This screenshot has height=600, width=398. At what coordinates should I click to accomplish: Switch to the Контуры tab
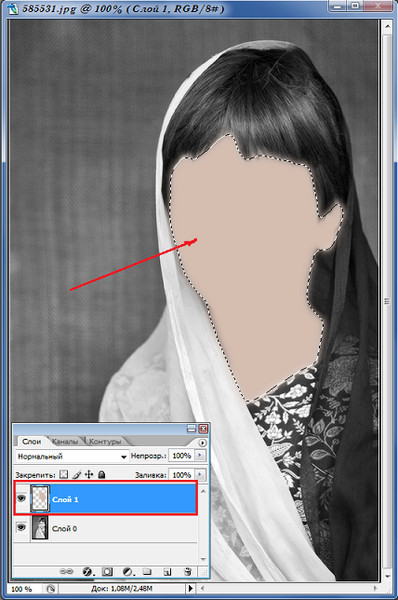coord(105,442)
